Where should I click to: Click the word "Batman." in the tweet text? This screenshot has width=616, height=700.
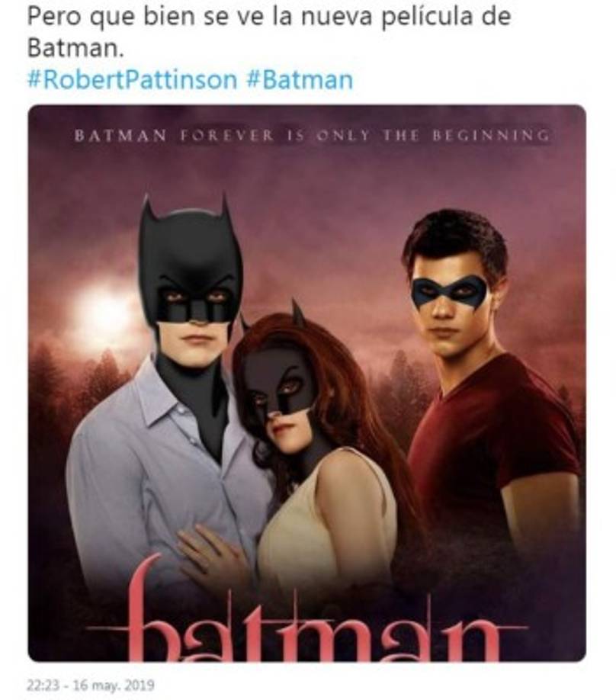click(x=74, y=48)
